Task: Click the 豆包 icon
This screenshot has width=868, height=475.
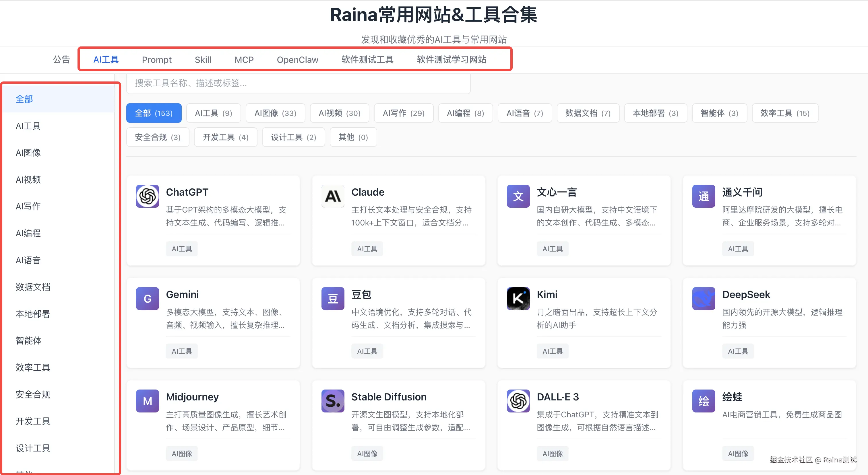Action: [x=333, y=299]
